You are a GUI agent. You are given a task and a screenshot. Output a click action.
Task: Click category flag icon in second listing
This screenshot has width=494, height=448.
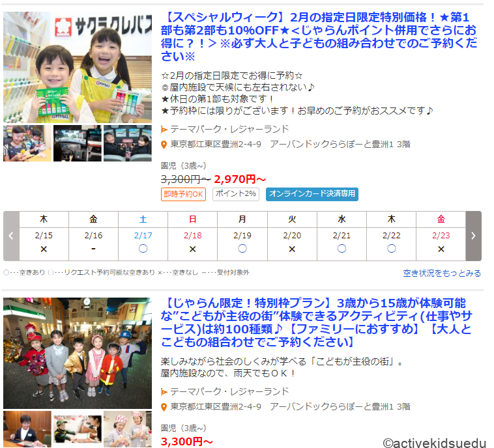tap(164, 391)
